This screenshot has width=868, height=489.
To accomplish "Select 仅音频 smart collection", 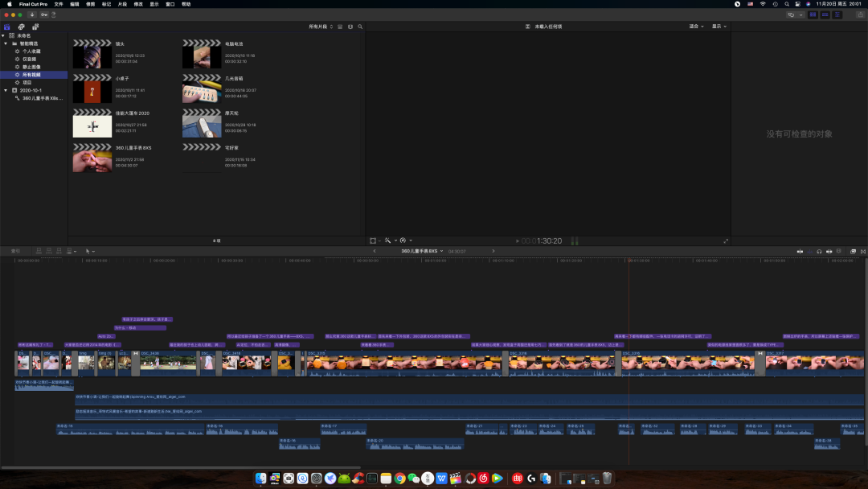I will point(29,59).
